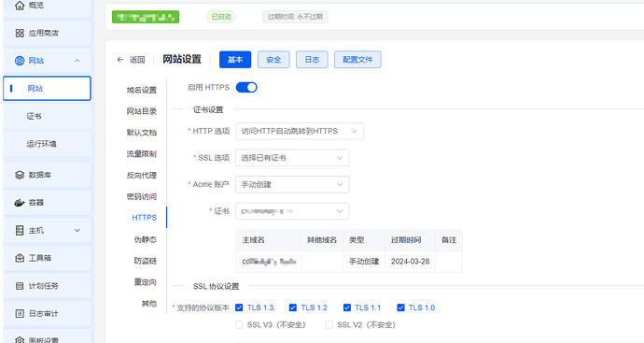Screen dimensions: 644x343
Task: Click the 类型 column header
Action: coord(364,240)
